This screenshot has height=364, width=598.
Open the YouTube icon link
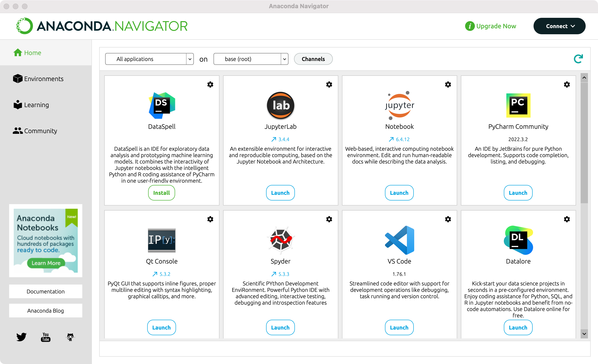(46, 337)
